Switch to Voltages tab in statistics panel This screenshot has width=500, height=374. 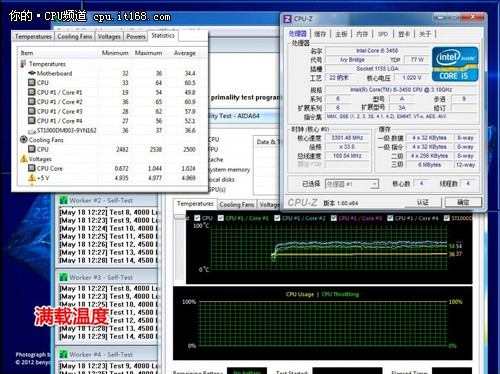point(109,36)
